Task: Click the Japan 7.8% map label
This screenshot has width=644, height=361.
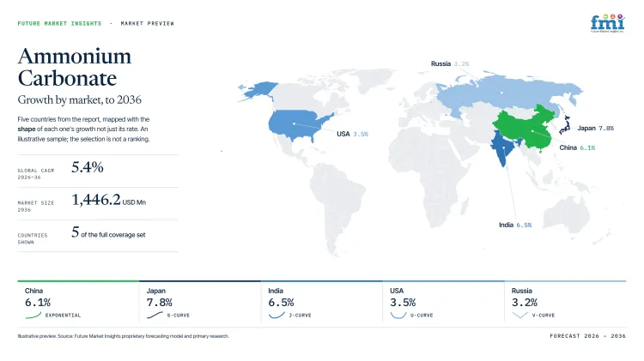Action: (x=596, y=128)
